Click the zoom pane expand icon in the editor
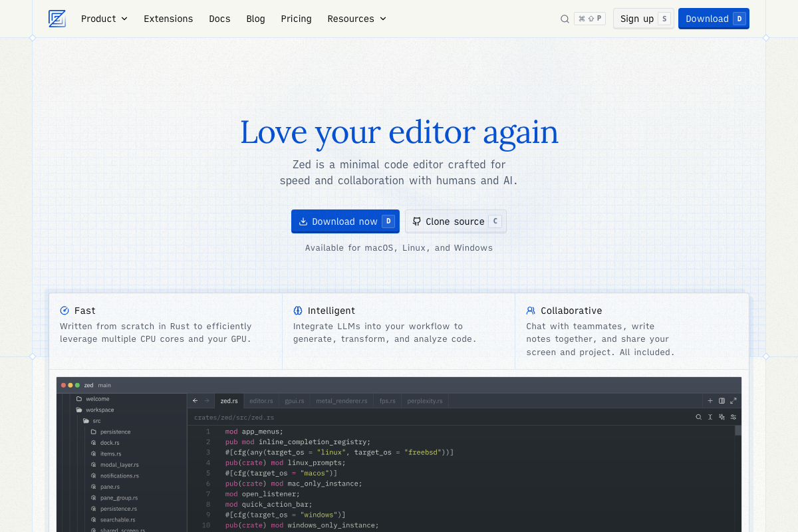 point(733,401)
